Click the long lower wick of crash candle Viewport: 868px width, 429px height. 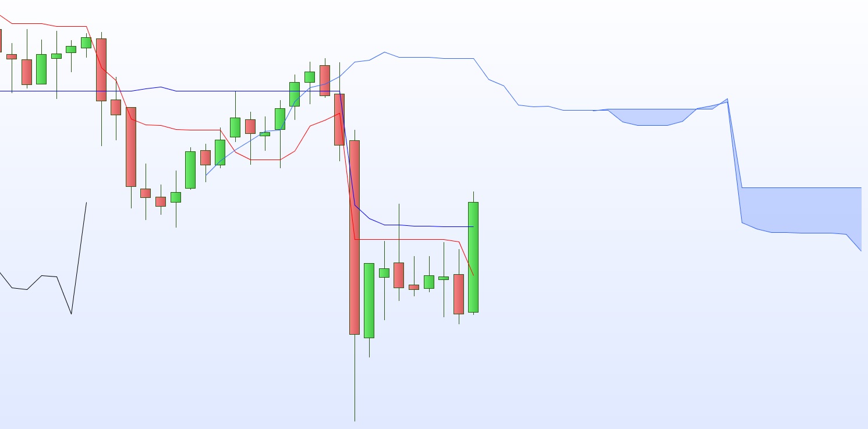coord(355,377)
